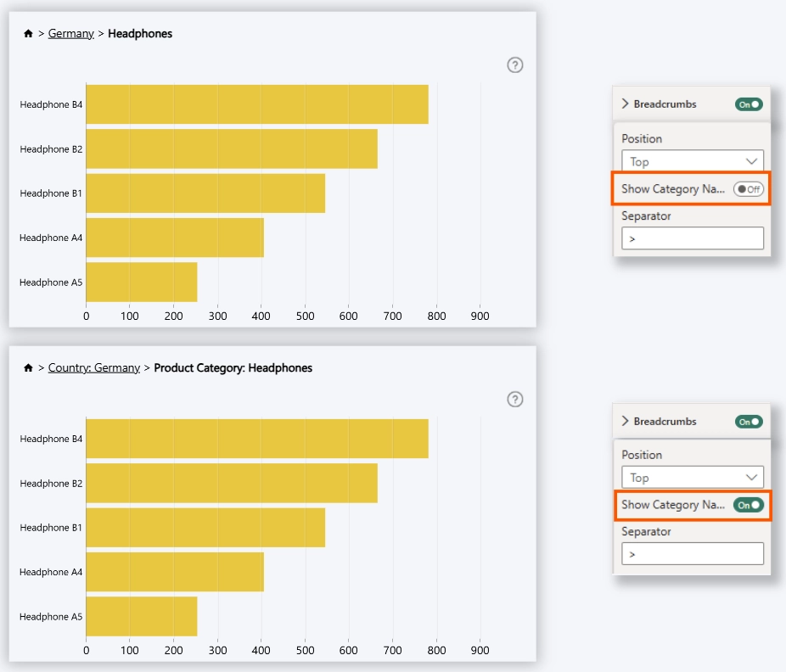Turn on the Show Category Name switch that is Off

pyautogui.click(x=749, y=189)
